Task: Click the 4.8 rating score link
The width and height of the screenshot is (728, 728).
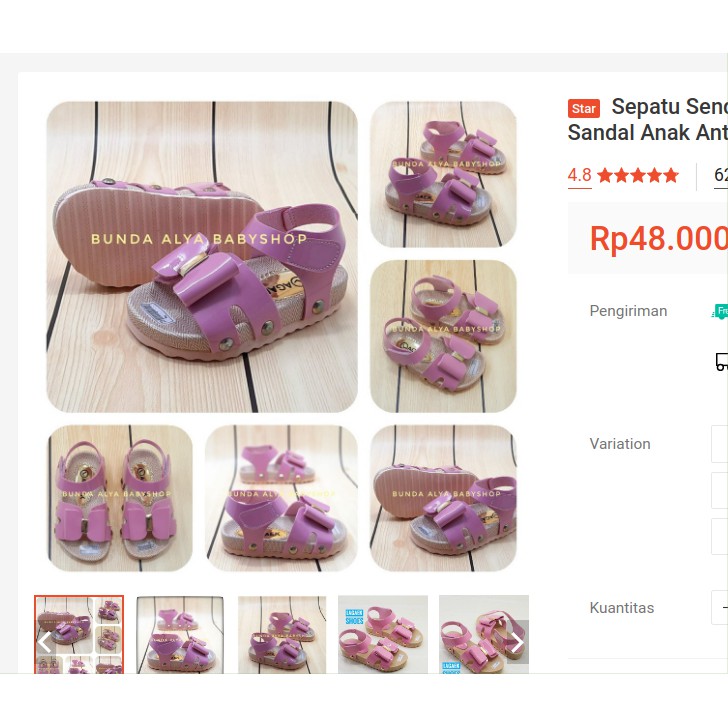Action: pyautogui.click(x=579, y=176)
